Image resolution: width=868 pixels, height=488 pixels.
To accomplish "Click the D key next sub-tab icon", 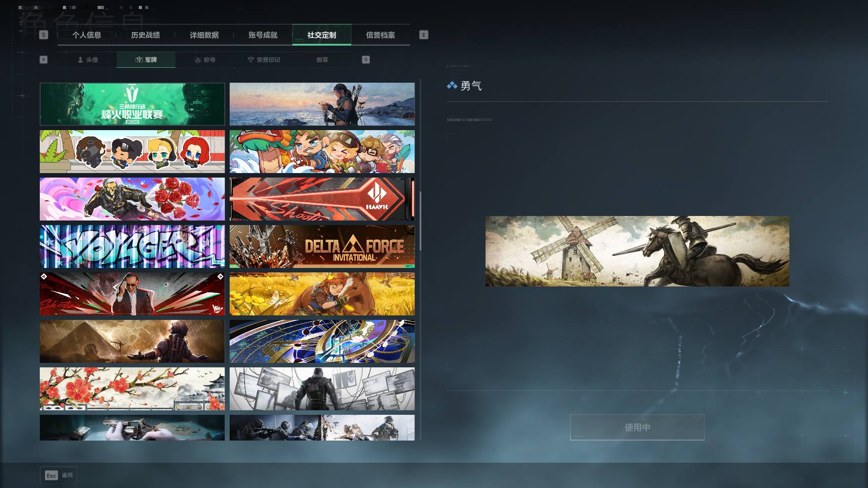I will [x=366, y=60].
